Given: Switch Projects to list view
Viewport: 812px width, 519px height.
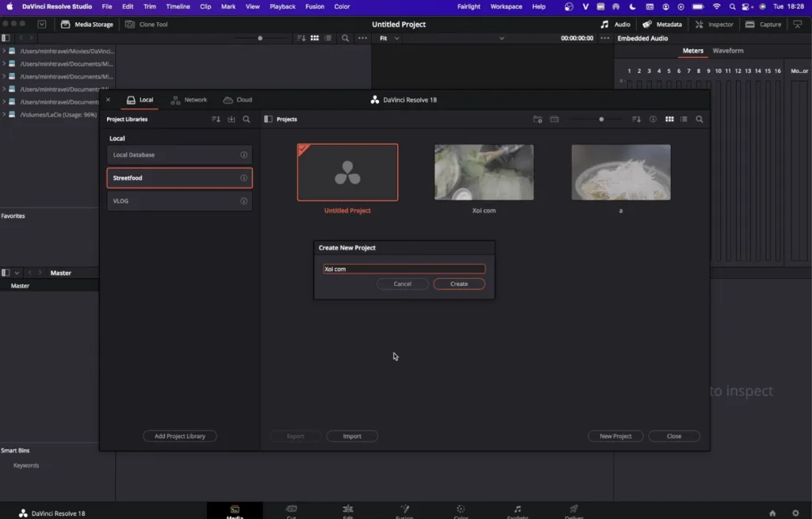Looking at the screenshot, I should pos(684,119).
